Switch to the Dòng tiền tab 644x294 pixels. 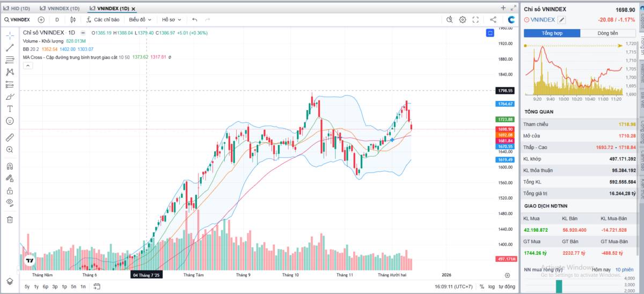608,33
